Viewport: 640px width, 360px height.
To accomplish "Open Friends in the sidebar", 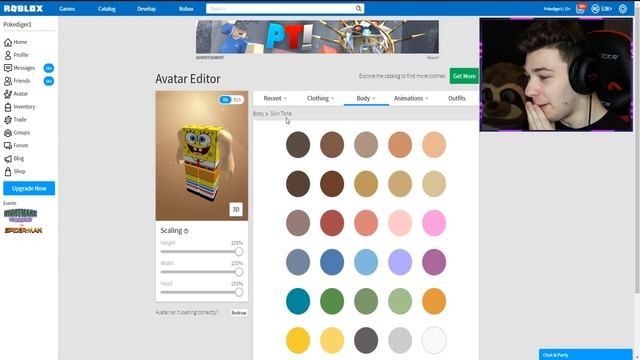I will pos(17,81).
